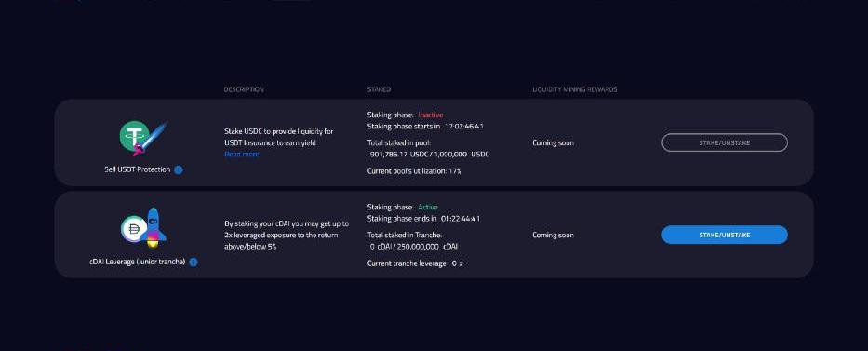The image size is (868, 351).
Task: Select the DESCRIPTION column header
Action: click(x=244, y=89)
